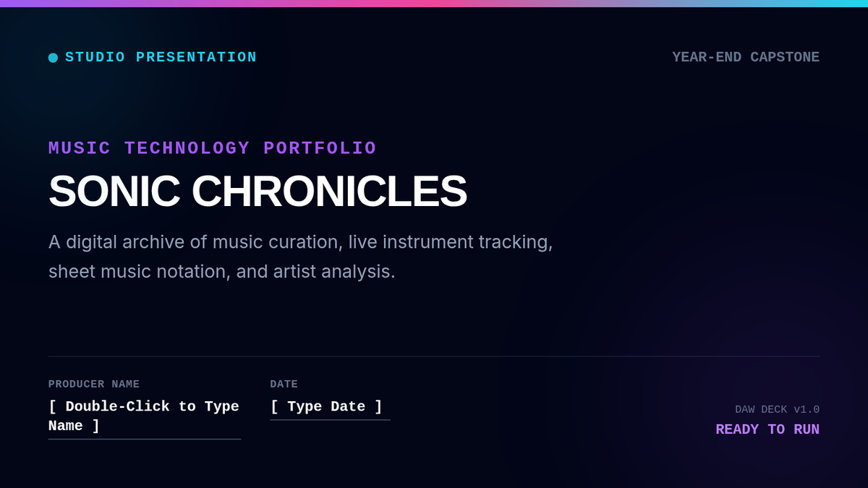Click the DATE label

click(x=284, y=384)
